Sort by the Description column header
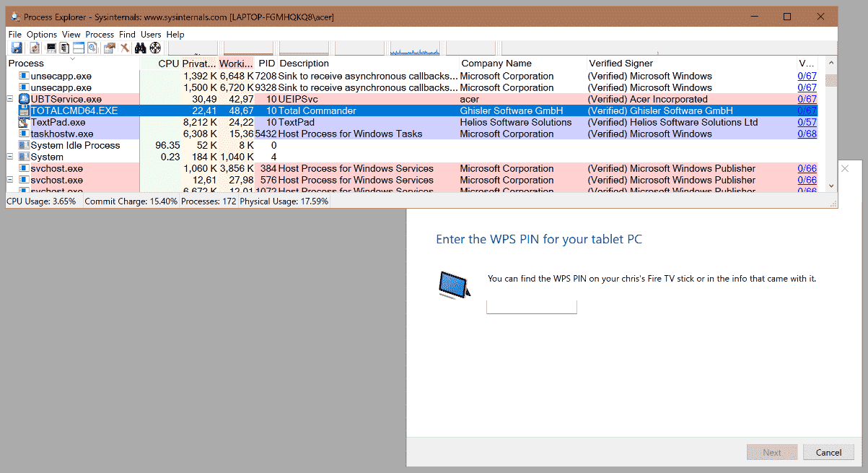 click(x=368, y=64)
